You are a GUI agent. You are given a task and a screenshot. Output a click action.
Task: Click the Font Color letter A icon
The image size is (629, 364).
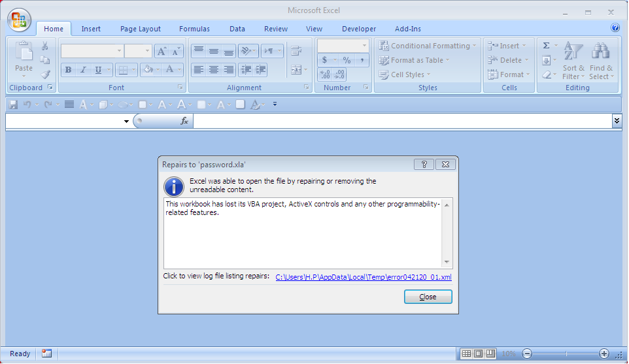point(170,70)
